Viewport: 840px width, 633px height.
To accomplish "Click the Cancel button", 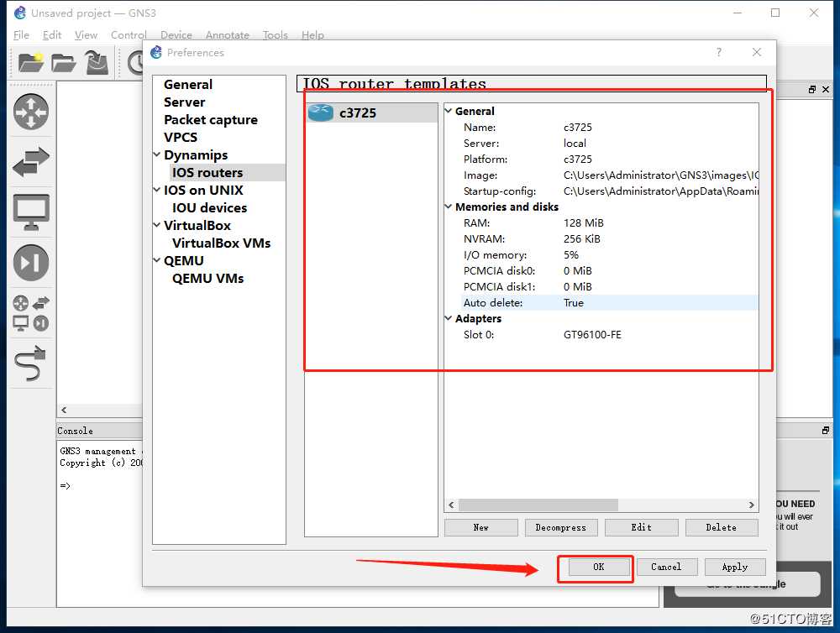I will coord(666,567).
